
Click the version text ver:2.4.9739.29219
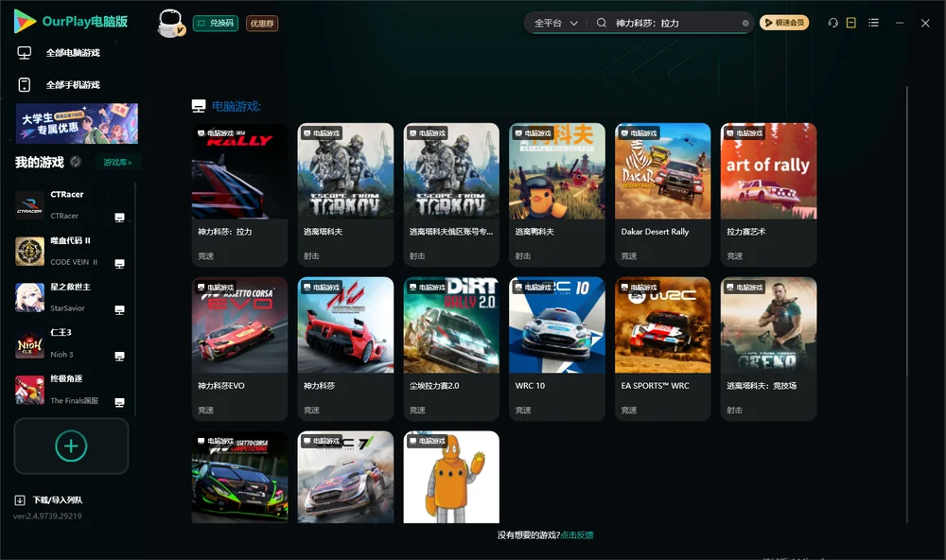(47, 516)
